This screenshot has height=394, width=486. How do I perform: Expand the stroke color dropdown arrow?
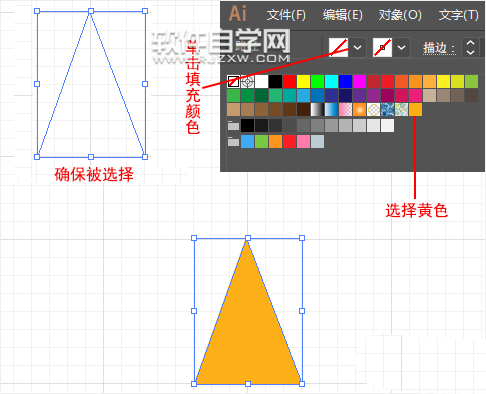click(402, 47)
